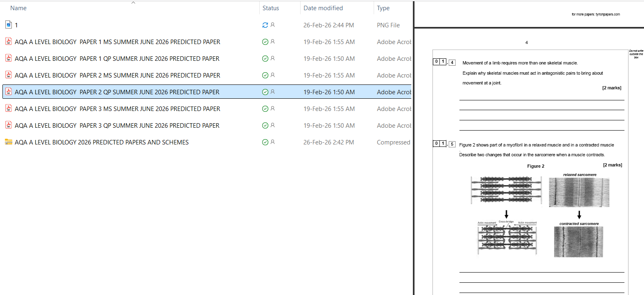This screenshot has height=295, width=644.
Task: Click the shared person icon for Paper 3 QP
Action: 273,125
